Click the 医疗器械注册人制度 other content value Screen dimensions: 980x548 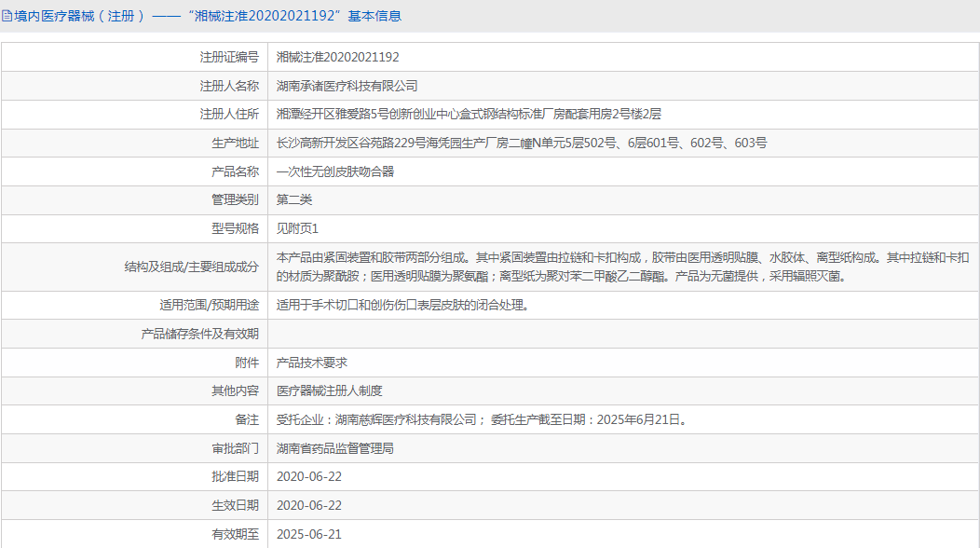330,390
